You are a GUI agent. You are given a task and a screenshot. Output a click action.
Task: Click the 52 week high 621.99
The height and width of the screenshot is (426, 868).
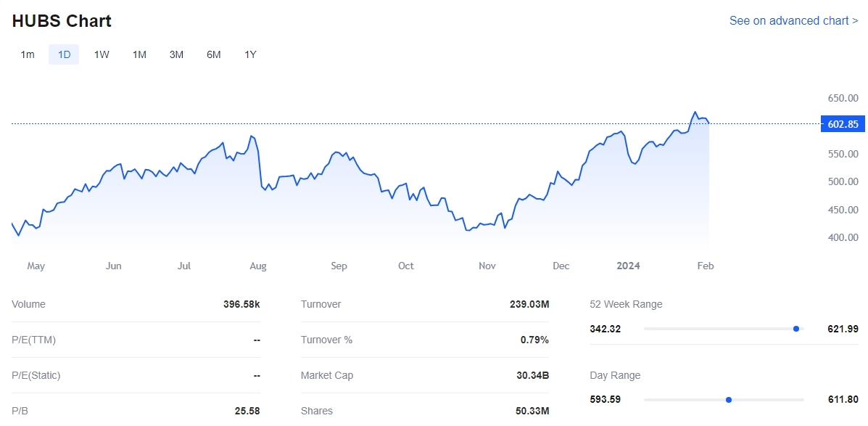(x=843, y=329)
